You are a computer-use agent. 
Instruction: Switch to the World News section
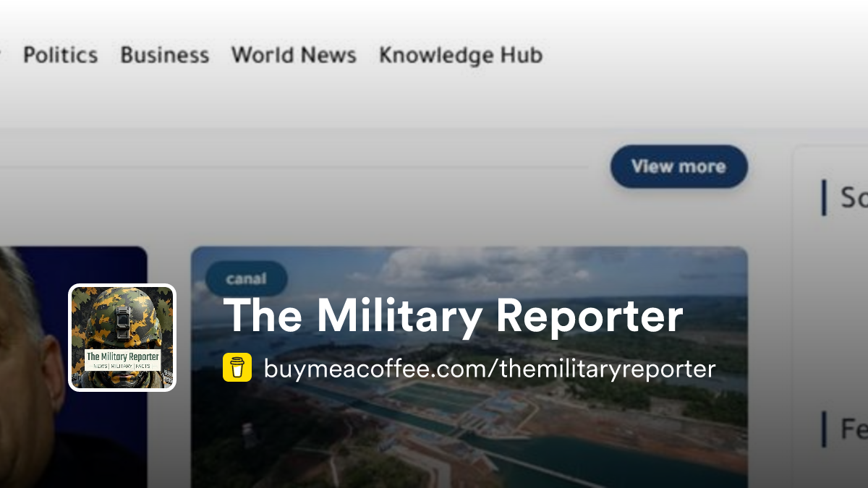pos(293,55)
